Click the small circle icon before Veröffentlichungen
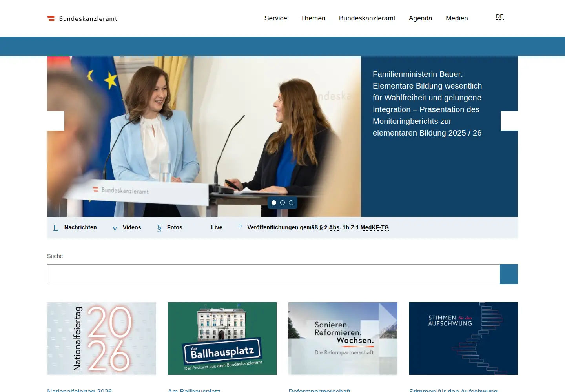Screen dimensions: 565x392 (240, 226)
